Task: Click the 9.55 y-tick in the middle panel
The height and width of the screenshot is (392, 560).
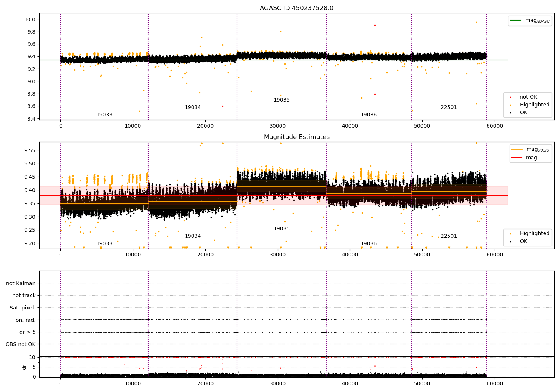Action: click(x=29, y=150)
